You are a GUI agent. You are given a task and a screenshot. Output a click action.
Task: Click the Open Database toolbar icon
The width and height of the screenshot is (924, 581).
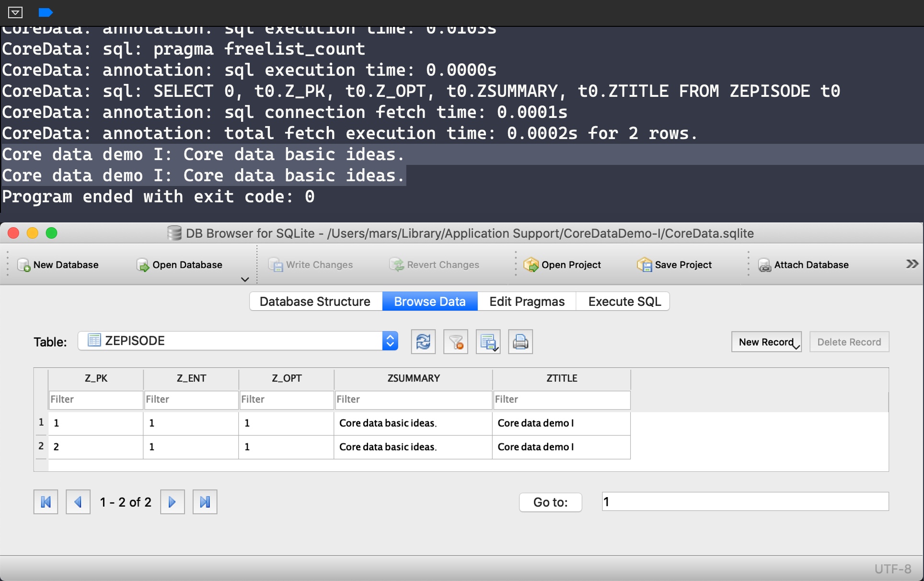[143, 265]
